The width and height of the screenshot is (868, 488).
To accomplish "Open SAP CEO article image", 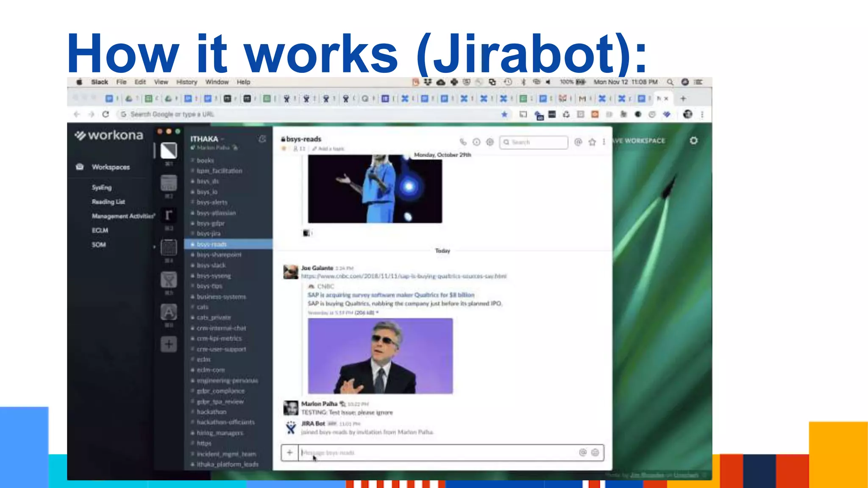I will [380, 356].
